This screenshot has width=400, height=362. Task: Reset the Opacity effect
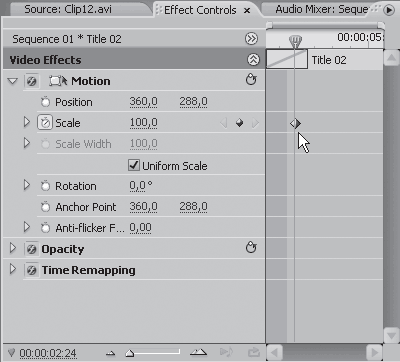click(x=251, y=248)
